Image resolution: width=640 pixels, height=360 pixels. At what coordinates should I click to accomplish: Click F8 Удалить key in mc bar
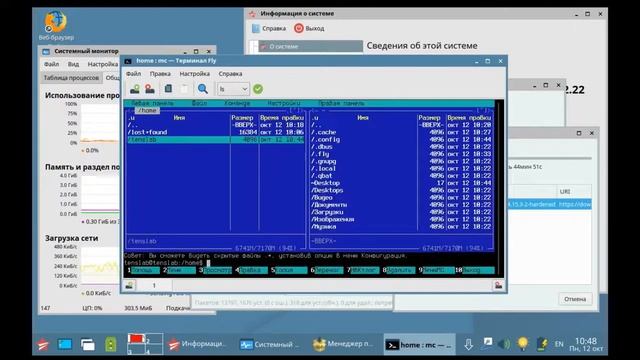(x=399, y=270)
